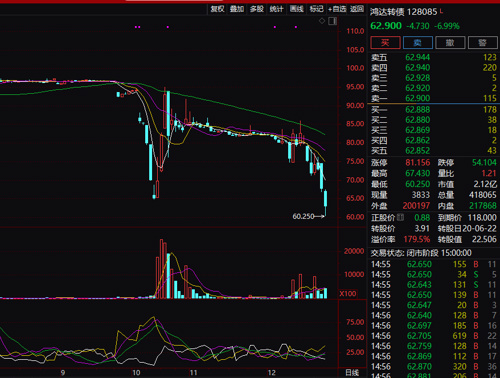This screenshot has height=378, width=500.
Task: Click the 标记 mark tool
Action: point(316,9)
